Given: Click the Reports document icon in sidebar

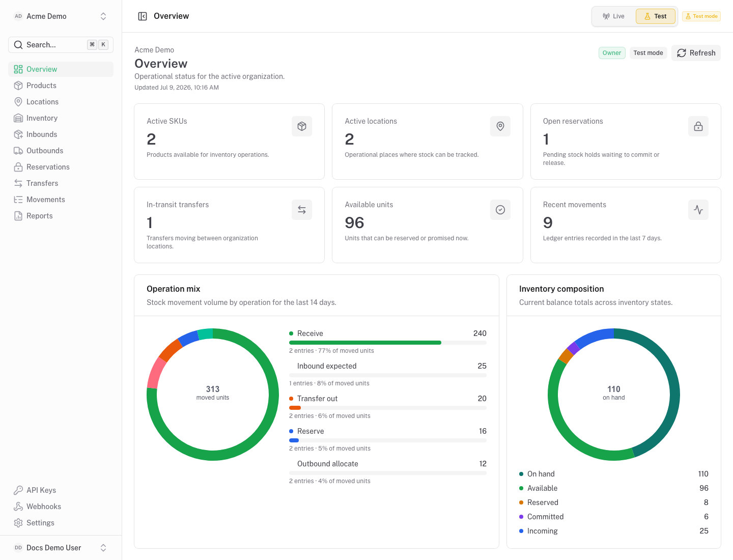Looking at the screenshot, I should click(18, 216).
